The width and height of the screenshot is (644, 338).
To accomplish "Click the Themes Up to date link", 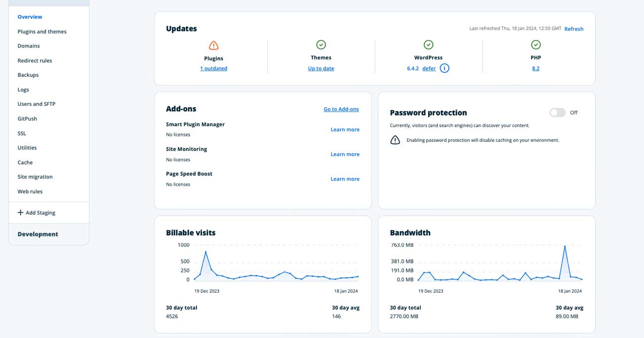I will pos(321,69).
